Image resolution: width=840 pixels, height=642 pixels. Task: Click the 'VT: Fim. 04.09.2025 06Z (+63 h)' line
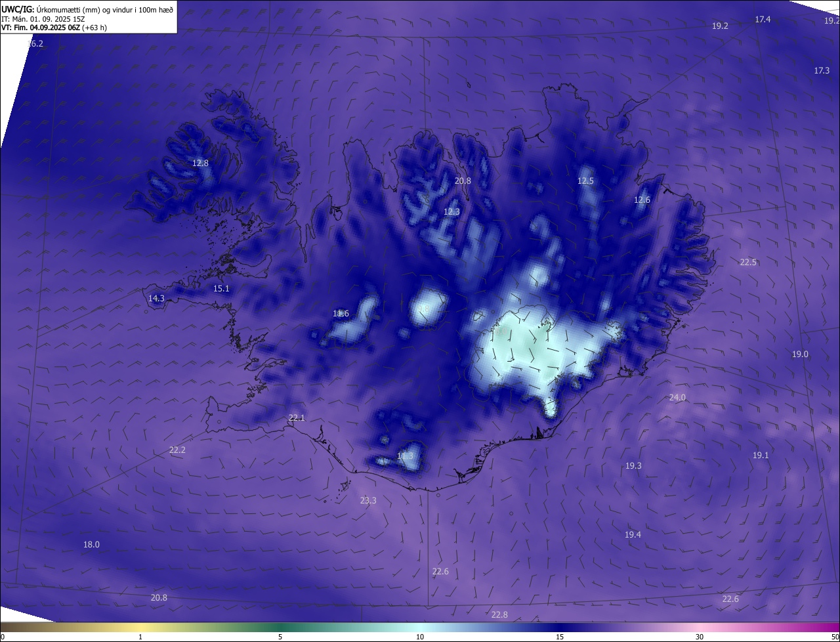[54, 28]
